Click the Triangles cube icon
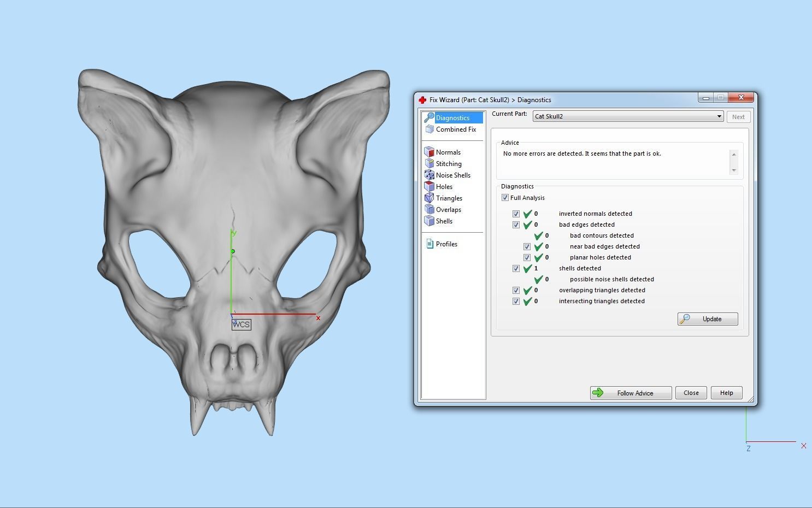812x508 pixels. 429,198
